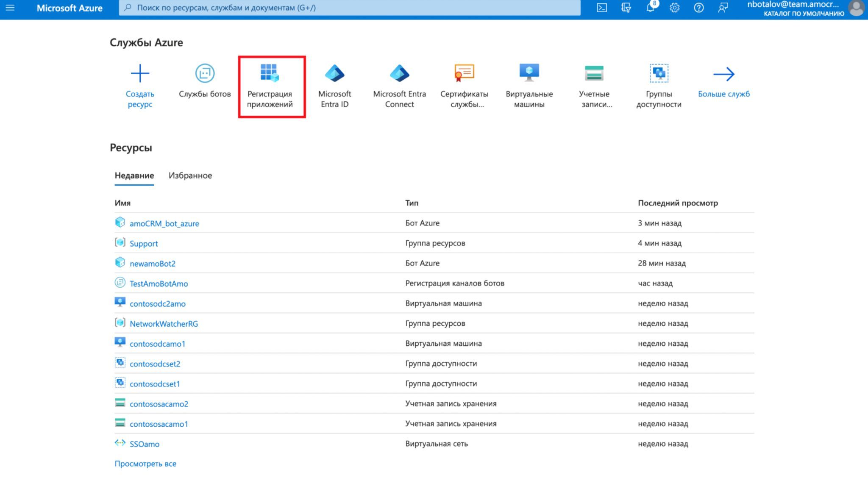Open the amoCRM_bot_azure resource link

point(164,223)
